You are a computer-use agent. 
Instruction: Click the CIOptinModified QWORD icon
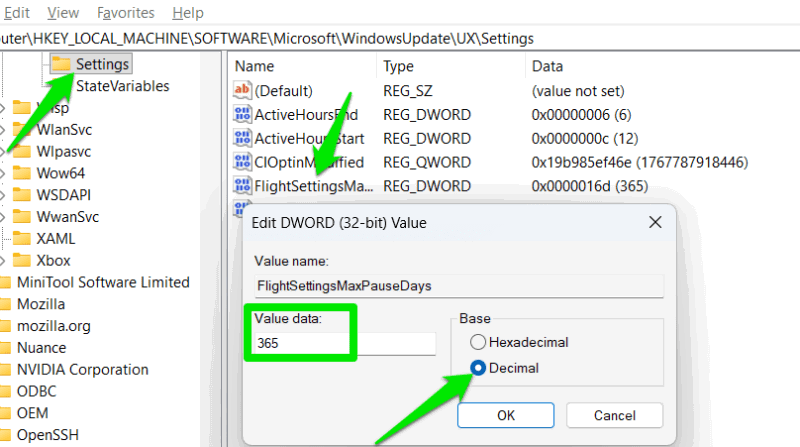tap(242, 162)
